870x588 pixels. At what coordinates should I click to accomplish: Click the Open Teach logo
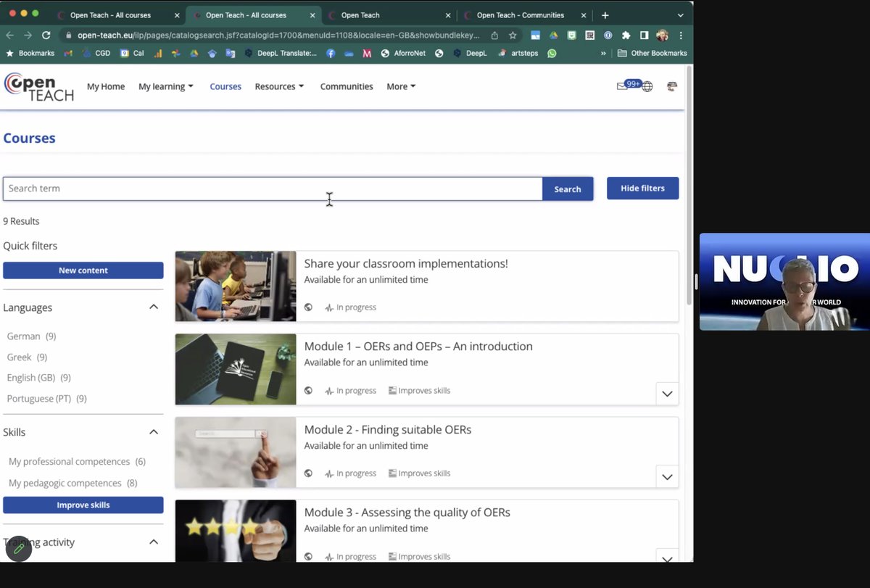38,86
